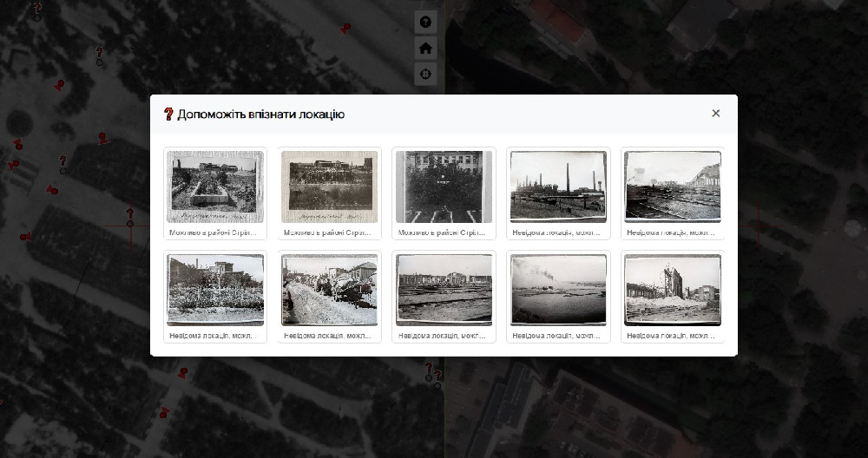Click the dialog title 'Допоможіть впізнати локацію'
This screenshot has height=458, width=868.
tap(260, 114)
